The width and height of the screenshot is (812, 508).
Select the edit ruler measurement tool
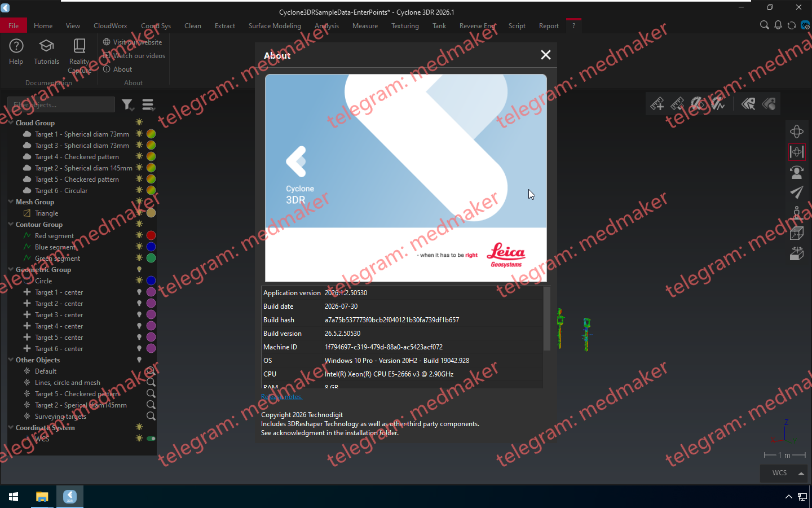click(x=677, y=103)
